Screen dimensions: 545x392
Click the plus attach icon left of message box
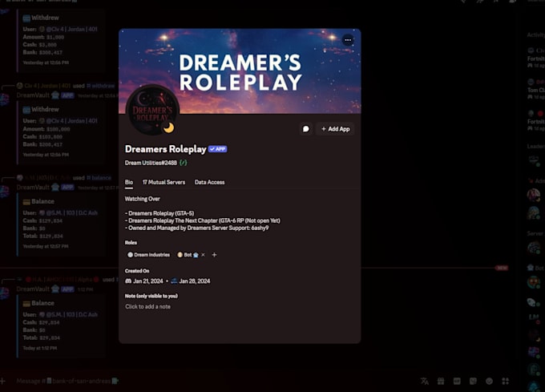point(2,381)
